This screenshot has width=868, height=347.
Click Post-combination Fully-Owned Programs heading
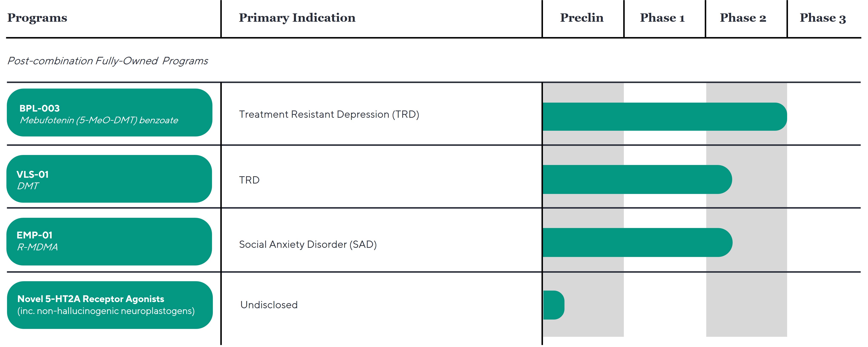[x=107, y=61]
